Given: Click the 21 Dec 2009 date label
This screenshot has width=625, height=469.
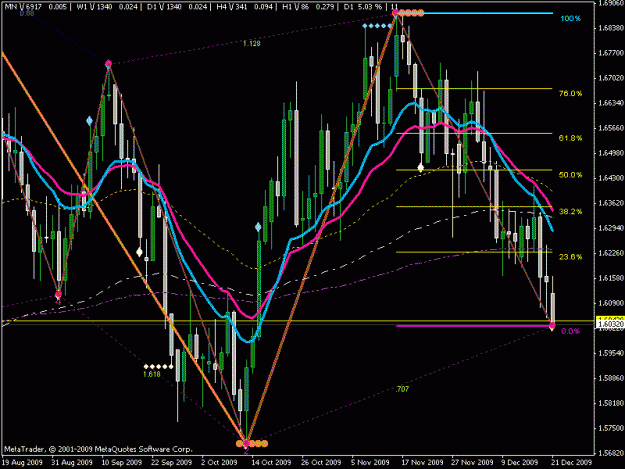Looking at the screenshot, I should (572, 462).
